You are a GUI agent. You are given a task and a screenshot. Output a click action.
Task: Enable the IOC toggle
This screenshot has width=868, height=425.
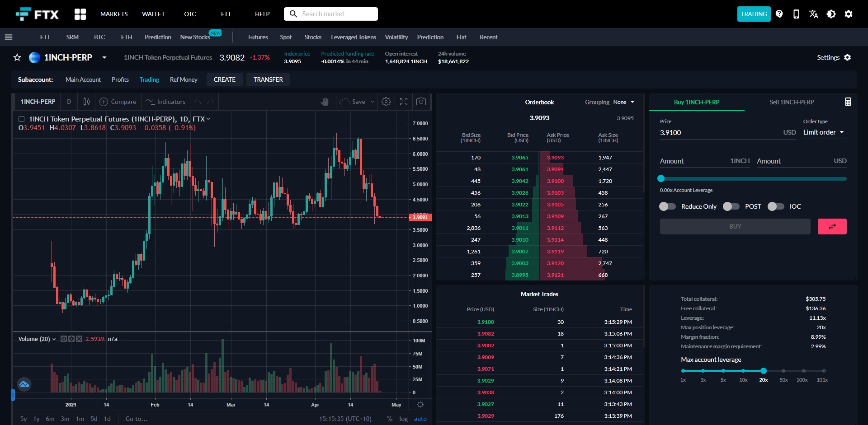[x=776, y=206]
